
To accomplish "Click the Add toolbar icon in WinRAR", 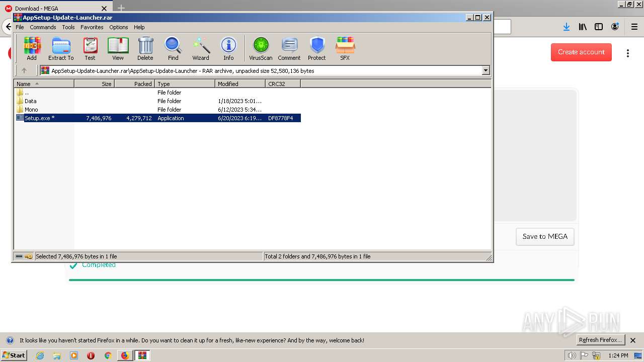I will [32, 49].
